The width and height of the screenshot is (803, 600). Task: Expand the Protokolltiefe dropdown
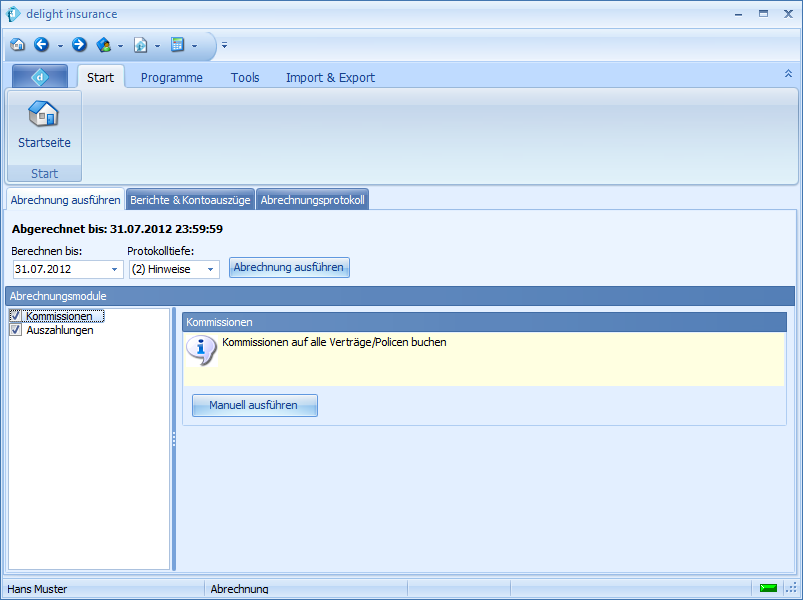211,269
